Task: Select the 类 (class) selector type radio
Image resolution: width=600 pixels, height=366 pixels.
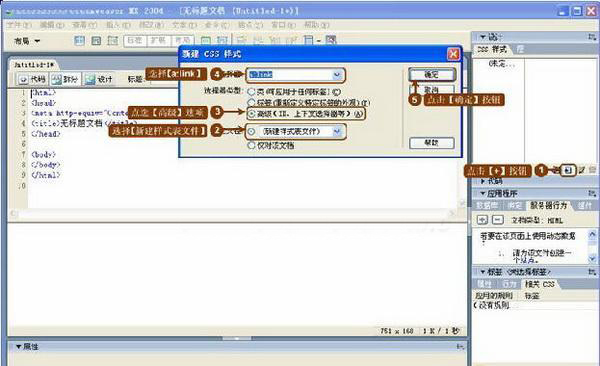Action: [251, 92]
